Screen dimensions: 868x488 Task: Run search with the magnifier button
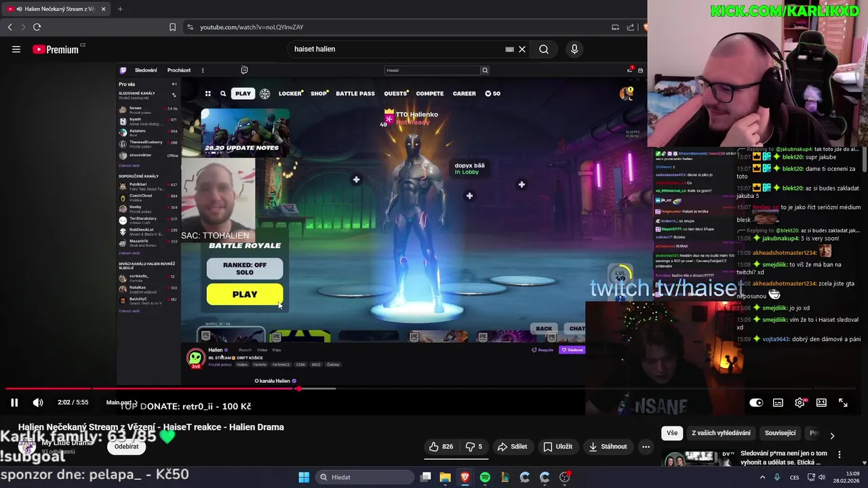(544, 49)
